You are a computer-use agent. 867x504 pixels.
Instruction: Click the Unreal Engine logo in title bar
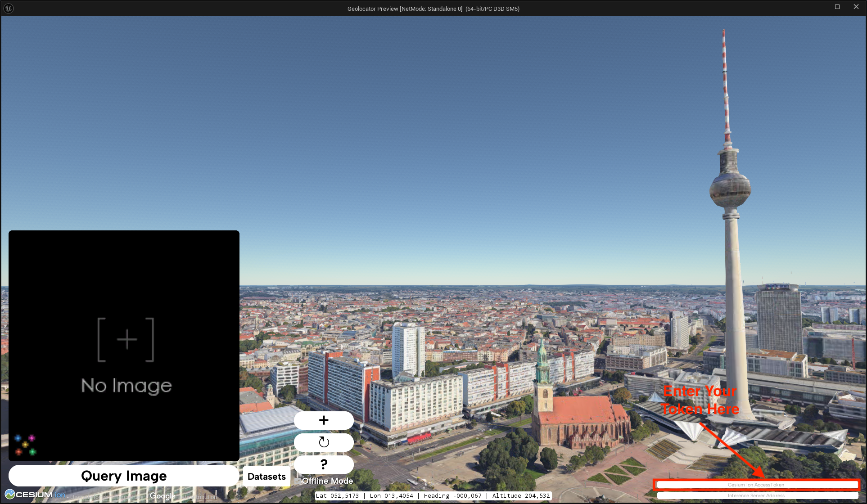pos(9,8)
